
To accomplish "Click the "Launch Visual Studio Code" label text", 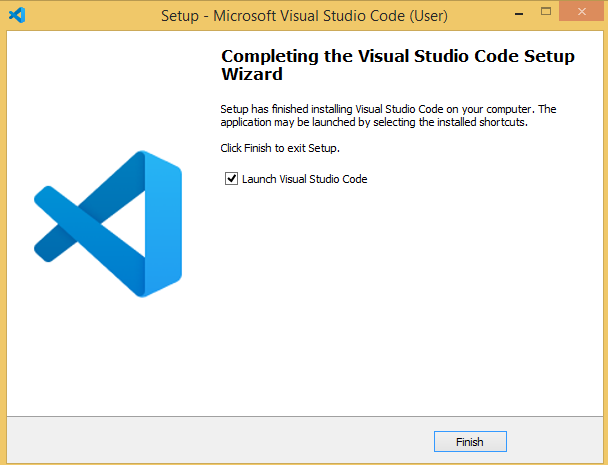I will pyautogui.click(x=305, y=179).
